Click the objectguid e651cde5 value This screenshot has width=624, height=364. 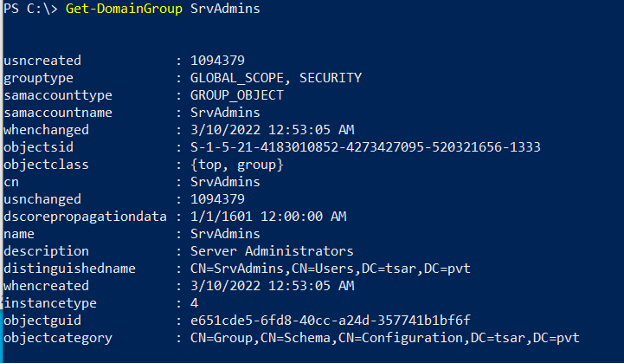click(x=330, y=320)
